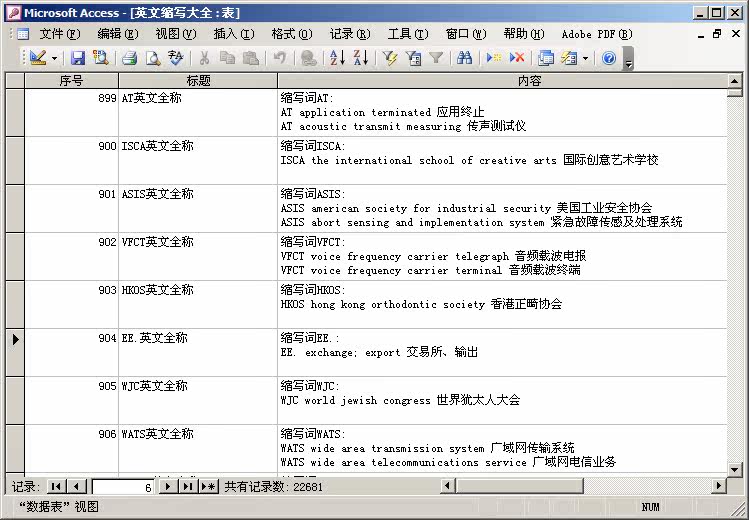Click the File Search toolbar icon
The height and width of the screenshot is (520, 749).
click(100, 58)
